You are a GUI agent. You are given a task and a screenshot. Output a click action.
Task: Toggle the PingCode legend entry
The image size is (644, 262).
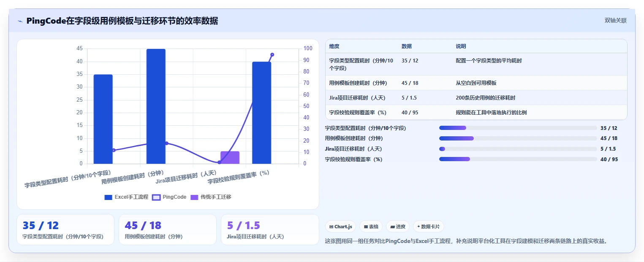[169, 197]
